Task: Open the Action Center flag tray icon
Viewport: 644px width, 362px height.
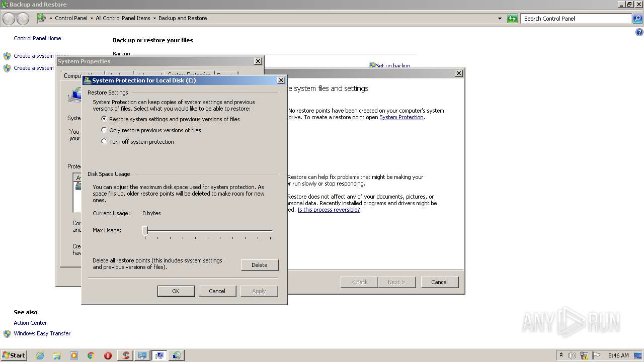Action: click(x=596, y=355)
